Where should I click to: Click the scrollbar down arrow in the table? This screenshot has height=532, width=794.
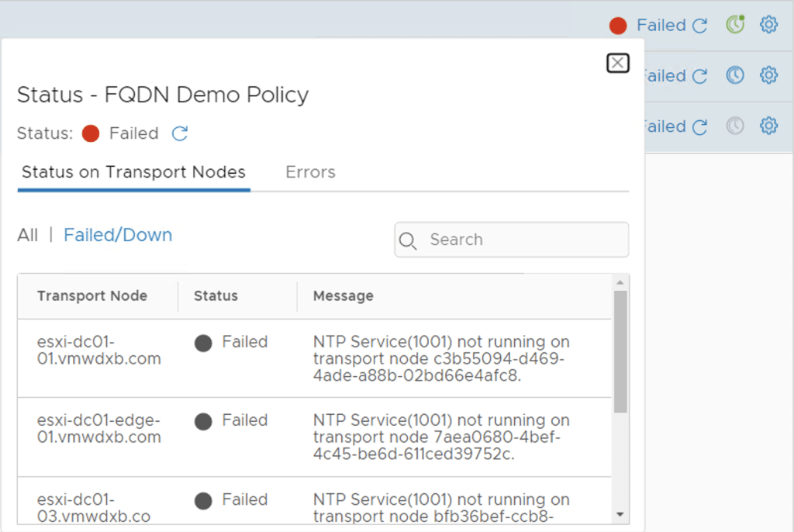coord(620,514)
